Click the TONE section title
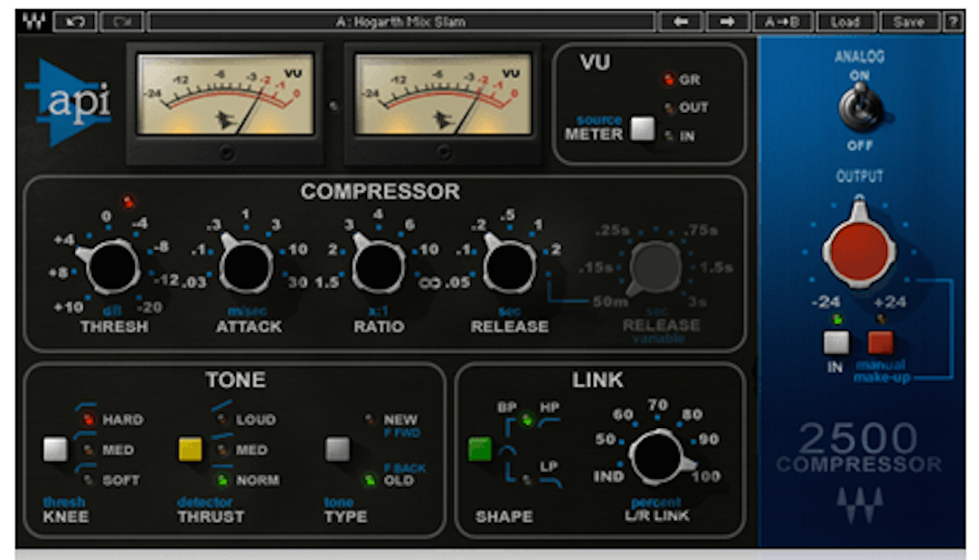Image resolution: width=979 pixels, height=560 pixels. tap(235, 379)
